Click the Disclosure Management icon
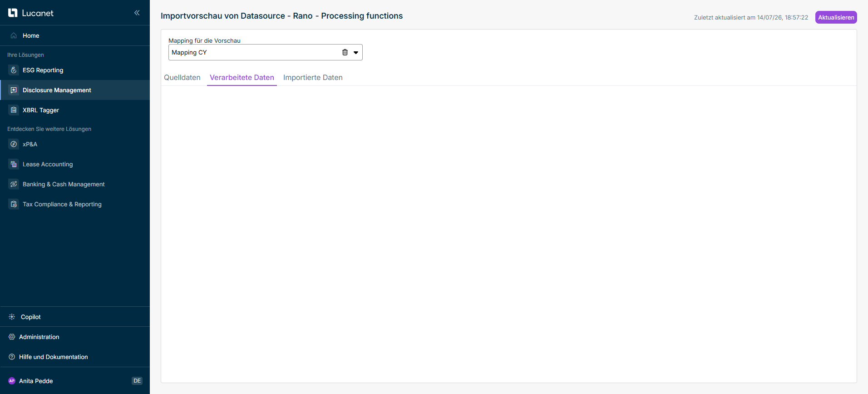Viewport: 868px width, 394px height. click(14, 90)
